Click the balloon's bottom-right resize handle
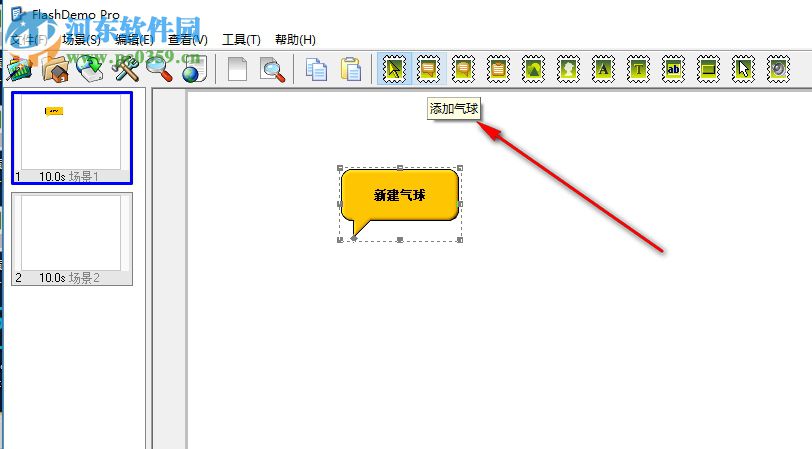 [460, 240]
